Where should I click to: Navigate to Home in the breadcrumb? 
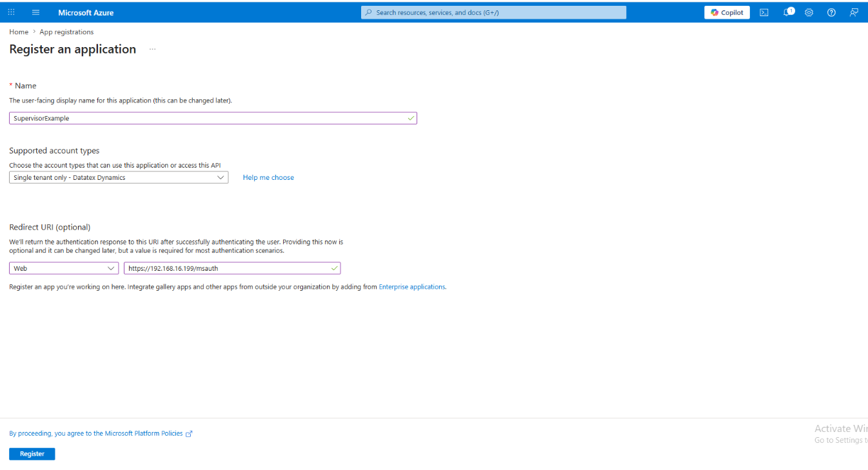point(19,32)
